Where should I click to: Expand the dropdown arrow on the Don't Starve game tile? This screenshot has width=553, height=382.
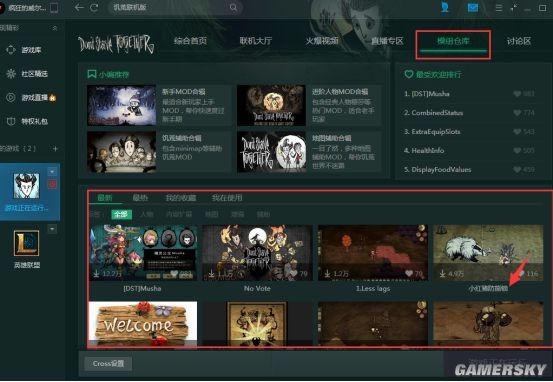(x=52, y=171)
